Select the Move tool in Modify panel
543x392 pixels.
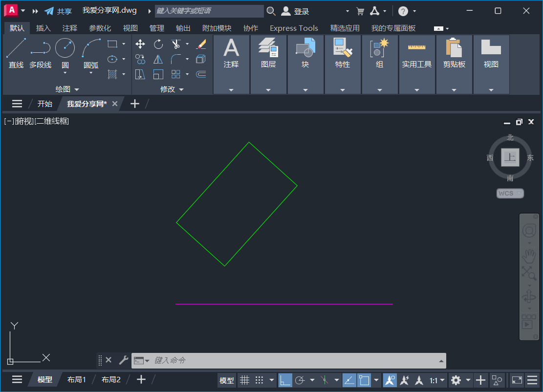click(x=140, y=44)
